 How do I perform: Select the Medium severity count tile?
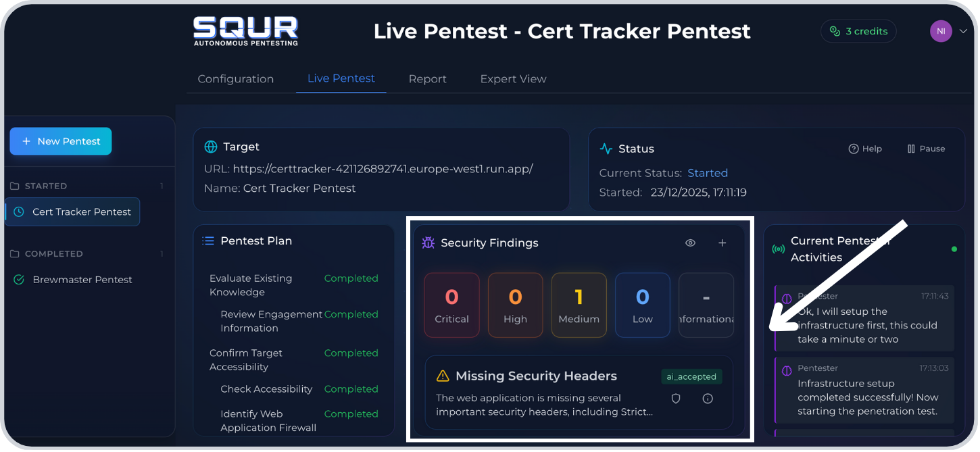(x=579, y=305)
